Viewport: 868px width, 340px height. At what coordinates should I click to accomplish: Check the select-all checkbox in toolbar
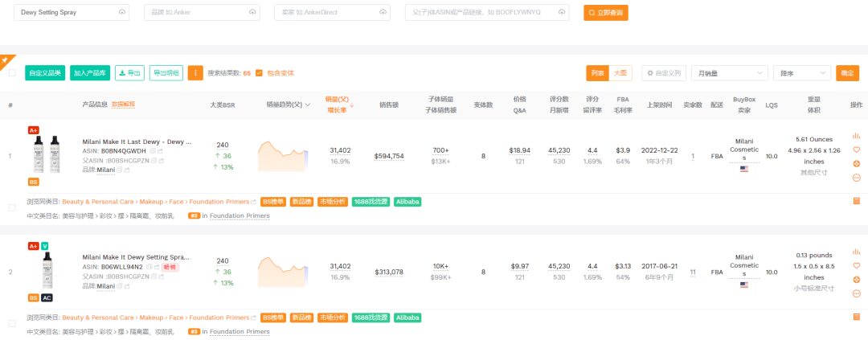click(x=12, y=73)
